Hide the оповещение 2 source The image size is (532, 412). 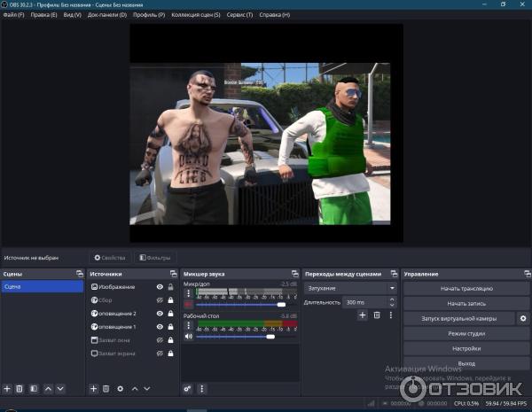[160, 314]
